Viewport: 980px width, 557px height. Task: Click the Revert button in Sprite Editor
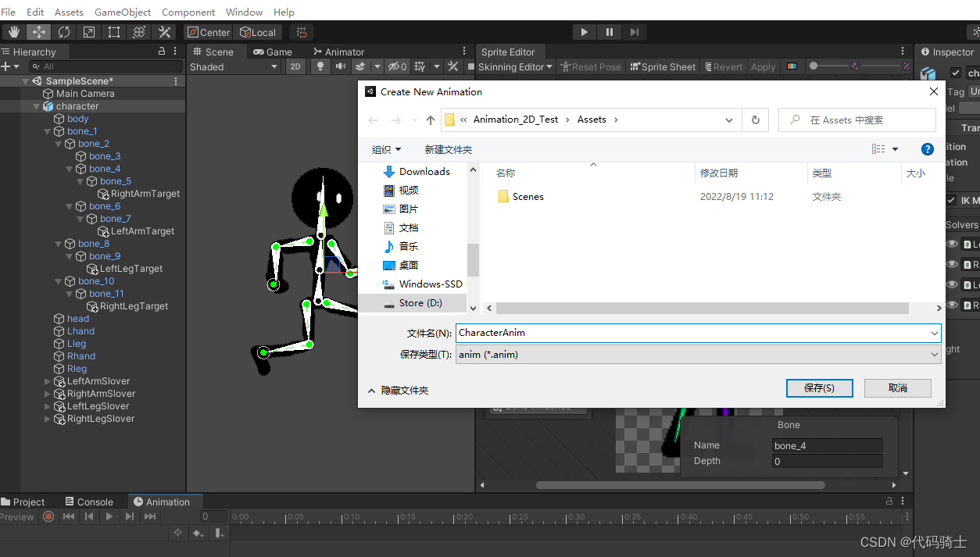(x=723, y=66)
